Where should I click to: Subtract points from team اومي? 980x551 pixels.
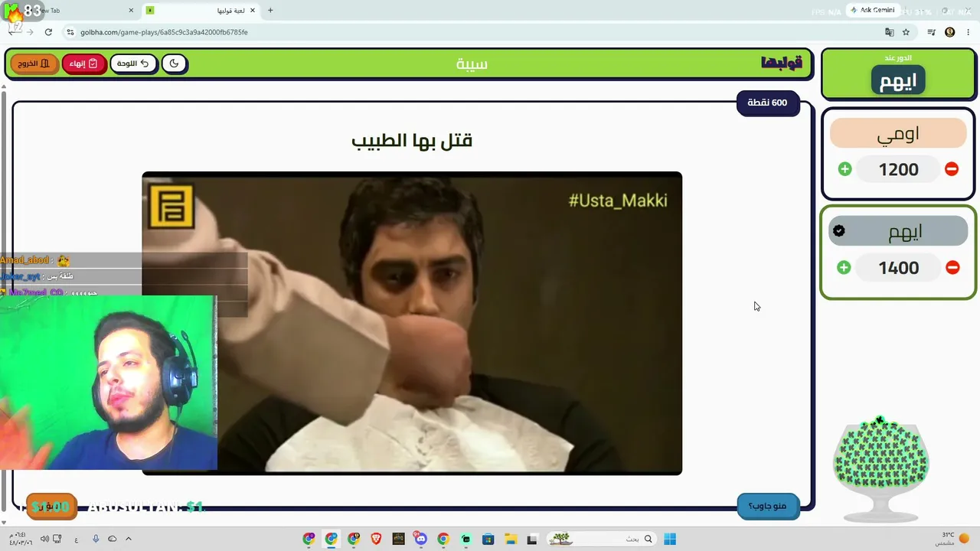point(952,169)
